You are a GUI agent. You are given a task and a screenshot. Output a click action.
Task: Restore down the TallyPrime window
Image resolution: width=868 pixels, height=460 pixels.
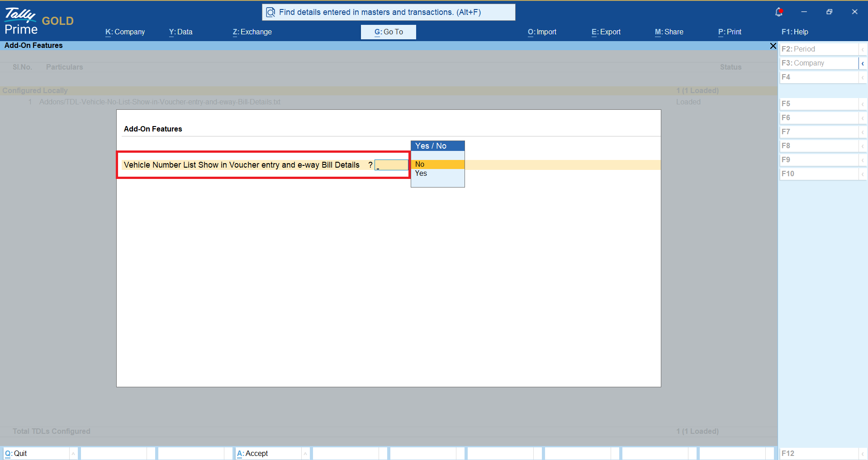pos(829,12)
